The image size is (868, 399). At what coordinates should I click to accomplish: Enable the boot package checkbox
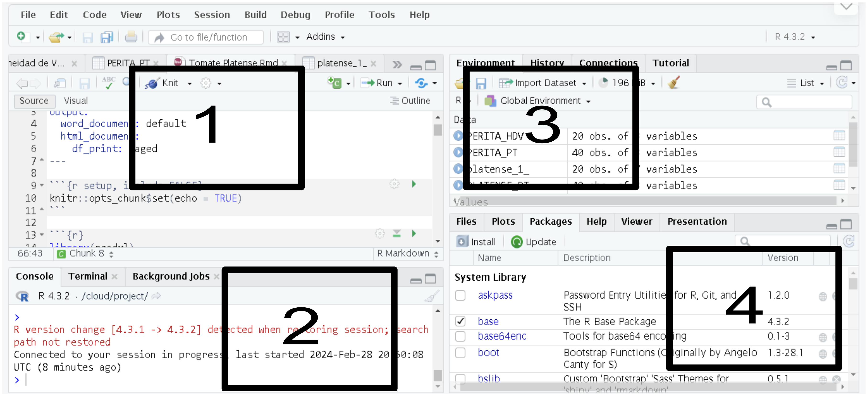[460, 353]
